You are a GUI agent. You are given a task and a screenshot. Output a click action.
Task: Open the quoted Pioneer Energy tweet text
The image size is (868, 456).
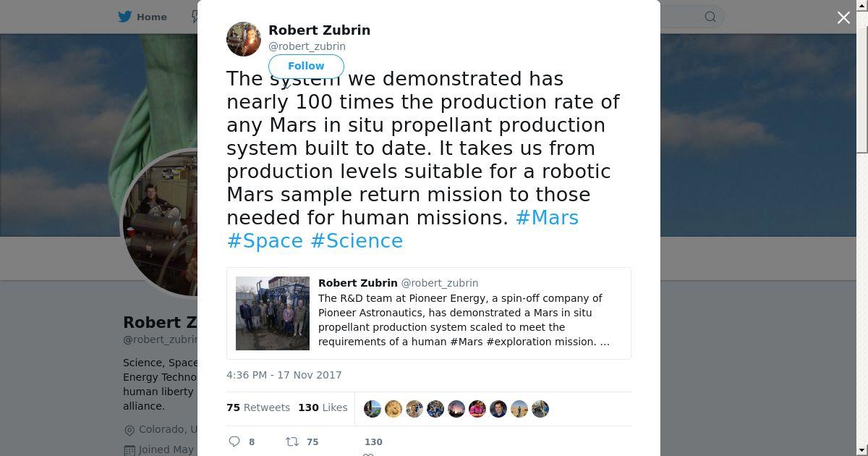(463, 320)
